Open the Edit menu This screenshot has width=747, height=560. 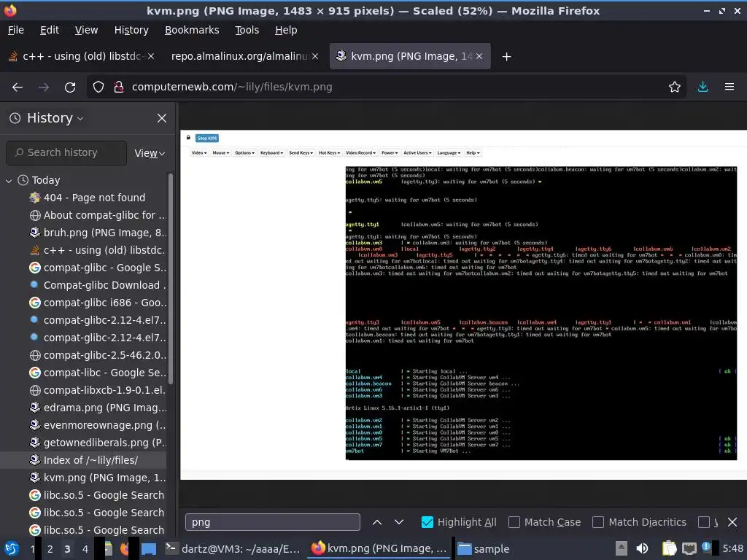pos(50,30)
